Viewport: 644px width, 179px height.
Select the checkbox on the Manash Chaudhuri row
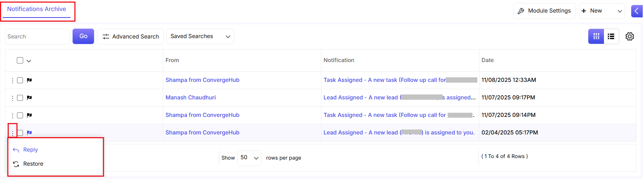20,98
